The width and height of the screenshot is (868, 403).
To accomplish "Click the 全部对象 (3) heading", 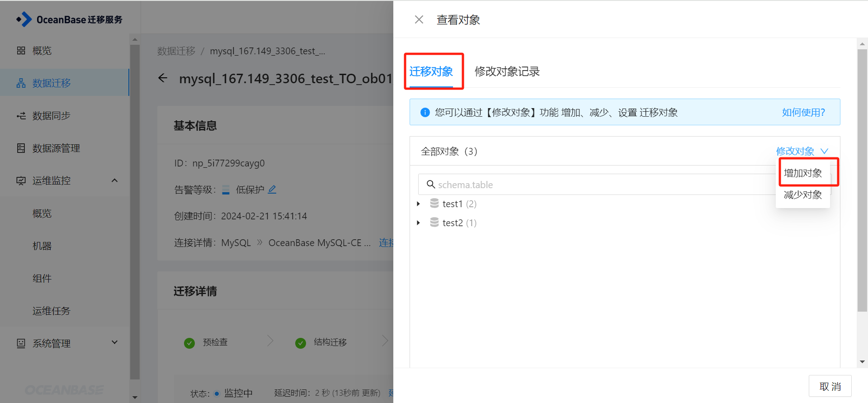I will pyautogui.click(x=449, y=151).
